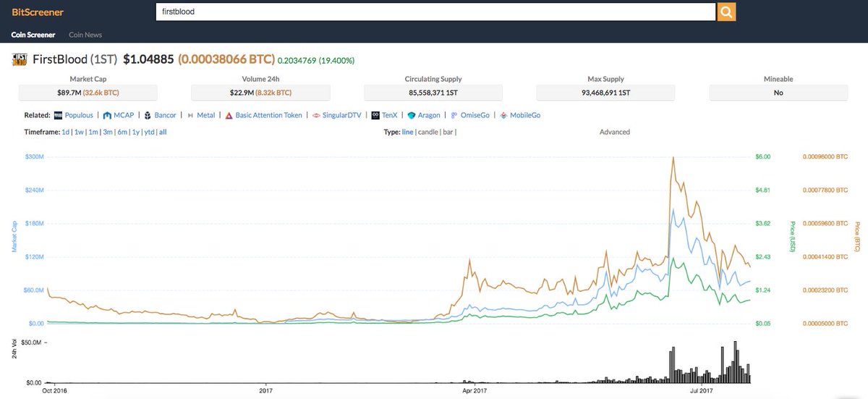Set timeframe to ytd
Screen dimensions: 868x399
[149, 133]
